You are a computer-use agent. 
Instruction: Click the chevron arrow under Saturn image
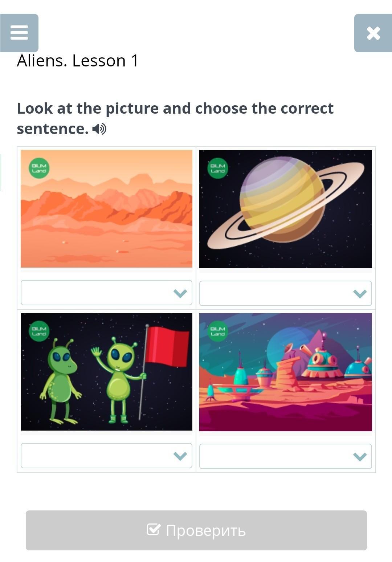click(360, 294)
